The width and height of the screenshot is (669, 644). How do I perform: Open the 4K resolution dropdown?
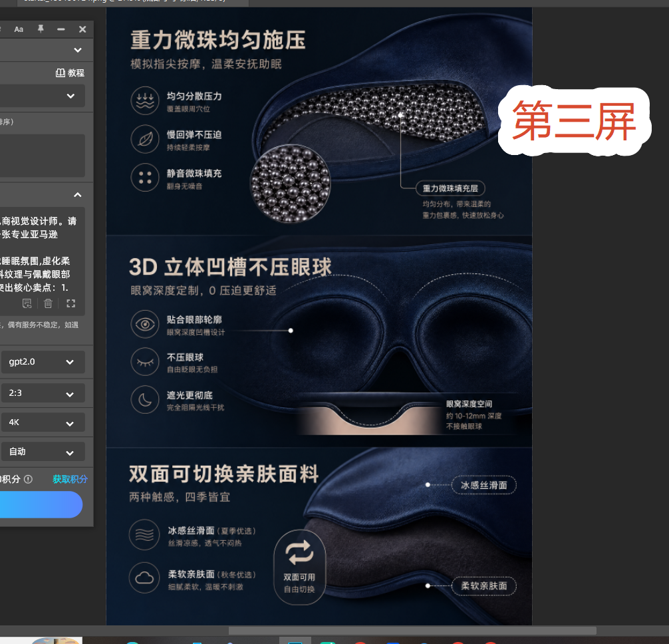43,422
